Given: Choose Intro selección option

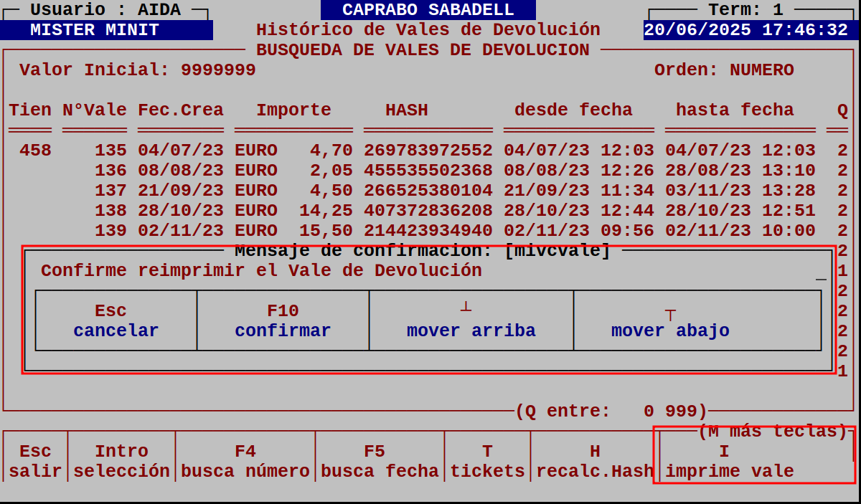Looking at the screenshot, I should coord(121,461).
